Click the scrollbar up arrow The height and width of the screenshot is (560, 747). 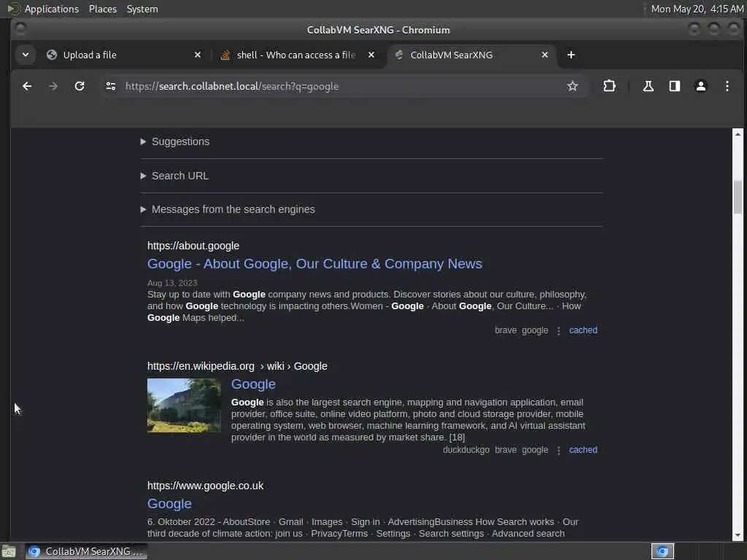pyautogui.click(x=738, y=134)
